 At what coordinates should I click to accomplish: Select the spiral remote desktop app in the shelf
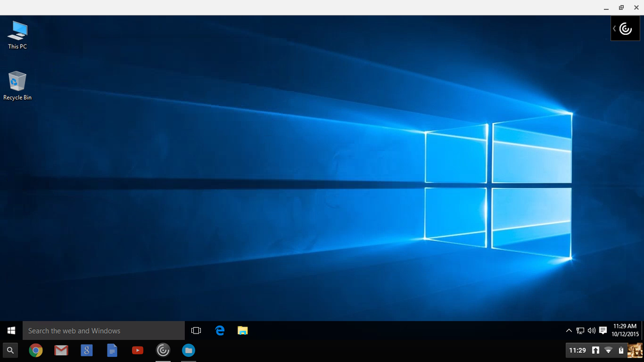163,350
